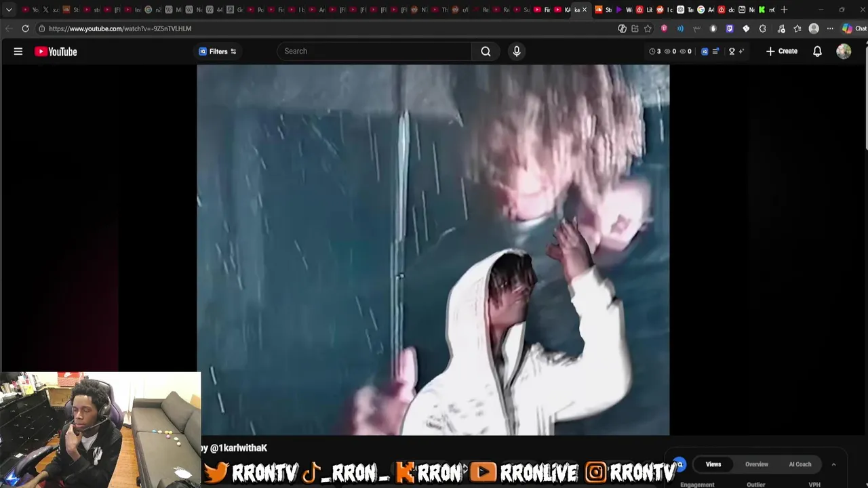
Task: Reload the page with refresh button
Action: pos(25,28)
